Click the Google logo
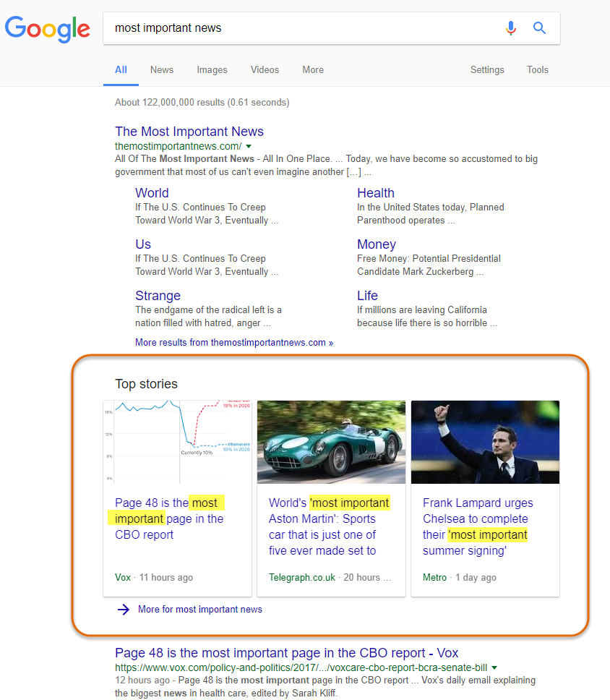 pyautogui.click(x=48, y=28)
